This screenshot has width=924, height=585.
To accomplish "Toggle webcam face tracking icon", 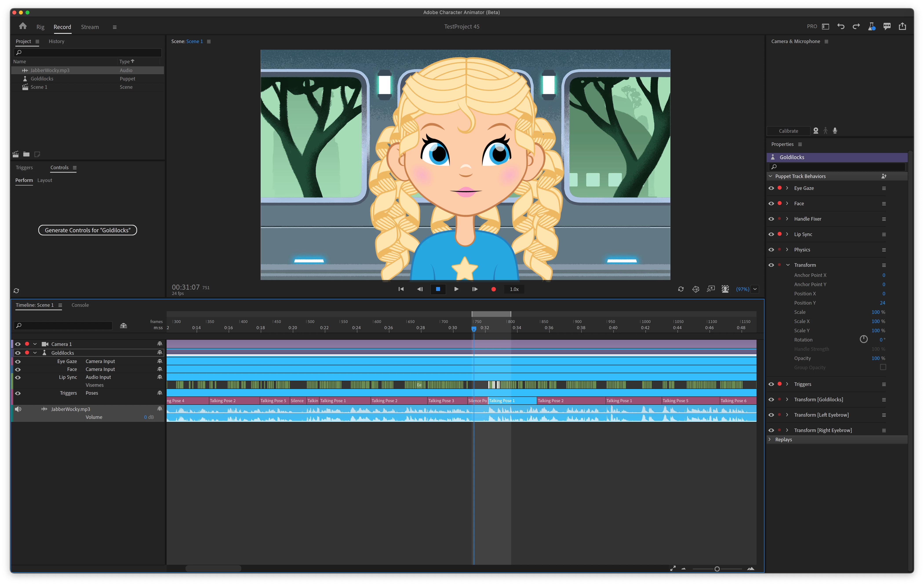I will point(816,131).
